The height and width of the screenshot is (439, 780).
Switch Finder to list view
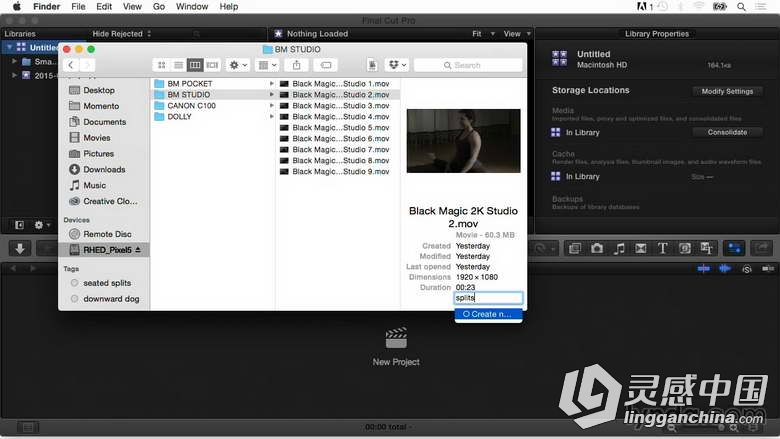coord(178,65)
